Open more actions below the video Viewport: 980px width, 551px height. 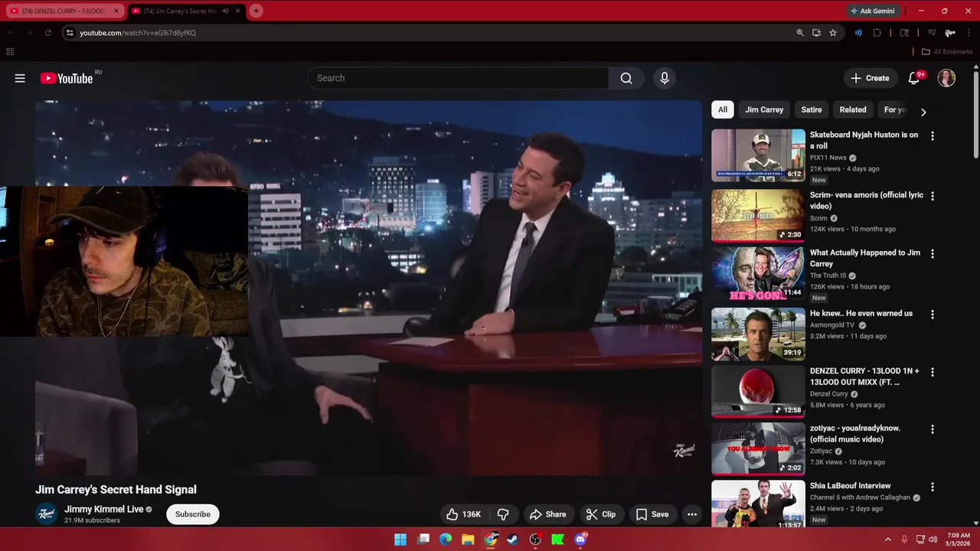[692, 514]
